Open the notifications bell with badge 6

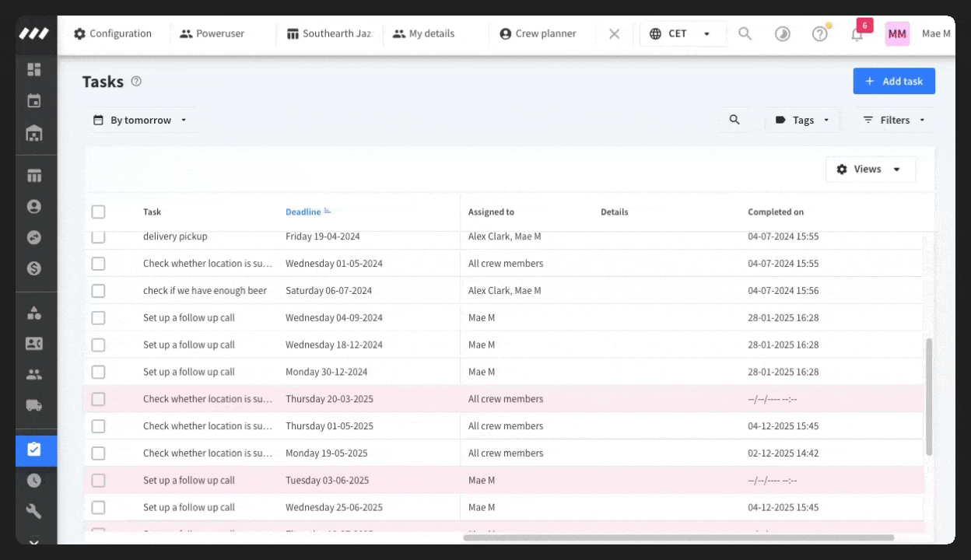pyautogui.click(x=857, y=33)
